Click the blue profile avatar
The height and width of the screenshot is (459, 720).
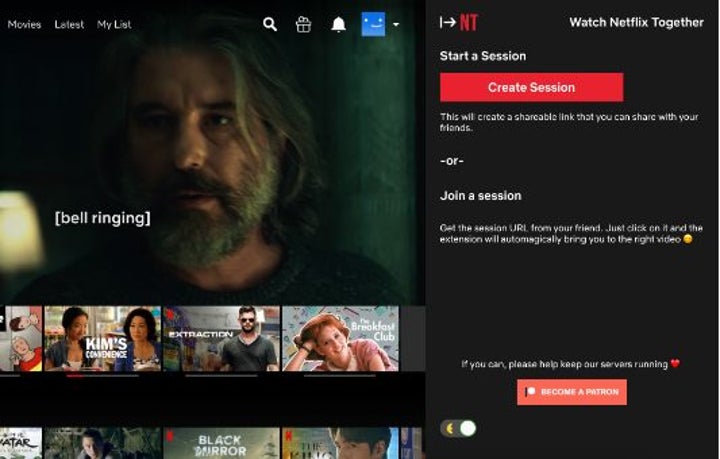click(373, 24)
